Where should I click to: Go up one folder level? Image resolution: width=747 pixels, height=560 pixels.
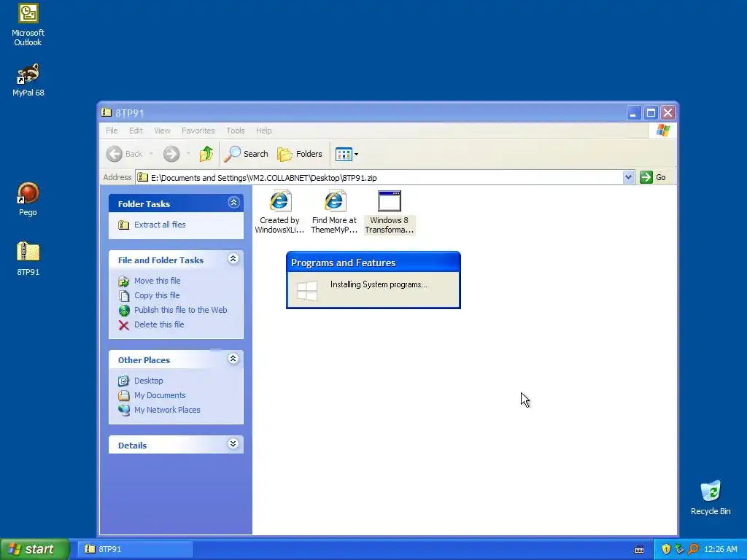pyautogui.click(x=206, y=154)
